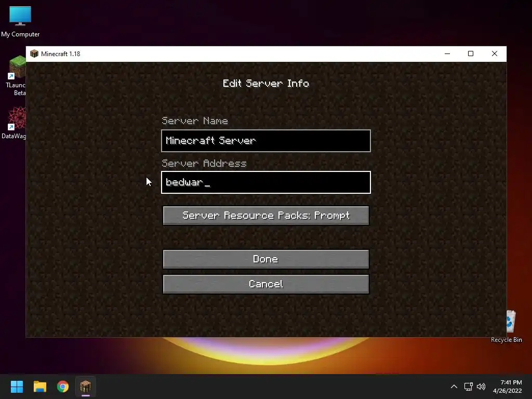Open network status tray icon
The image size is (532, 399).
(x=468, y=387)
